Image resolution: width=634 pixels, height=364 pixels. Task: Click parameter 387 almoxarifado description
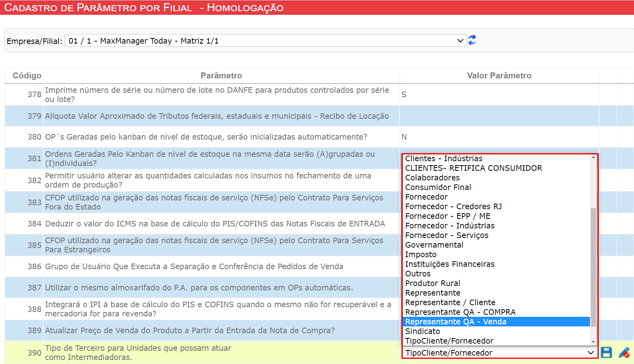coord(199,288)
